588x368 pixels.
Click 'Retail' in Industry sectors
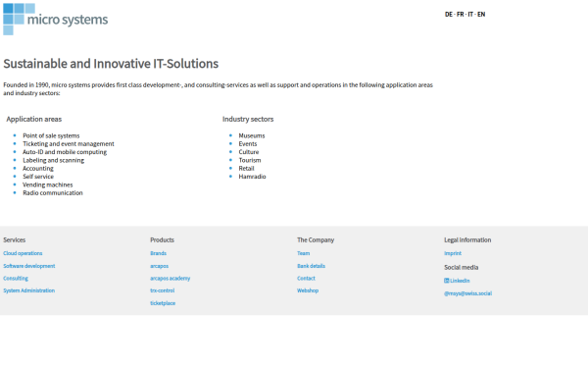pos(246,169)
